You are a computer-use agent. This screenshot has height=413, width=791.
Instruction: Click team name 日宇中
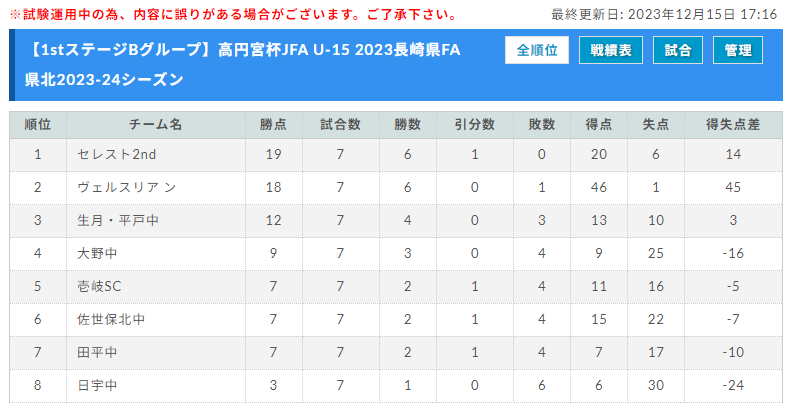click(97, 385)
